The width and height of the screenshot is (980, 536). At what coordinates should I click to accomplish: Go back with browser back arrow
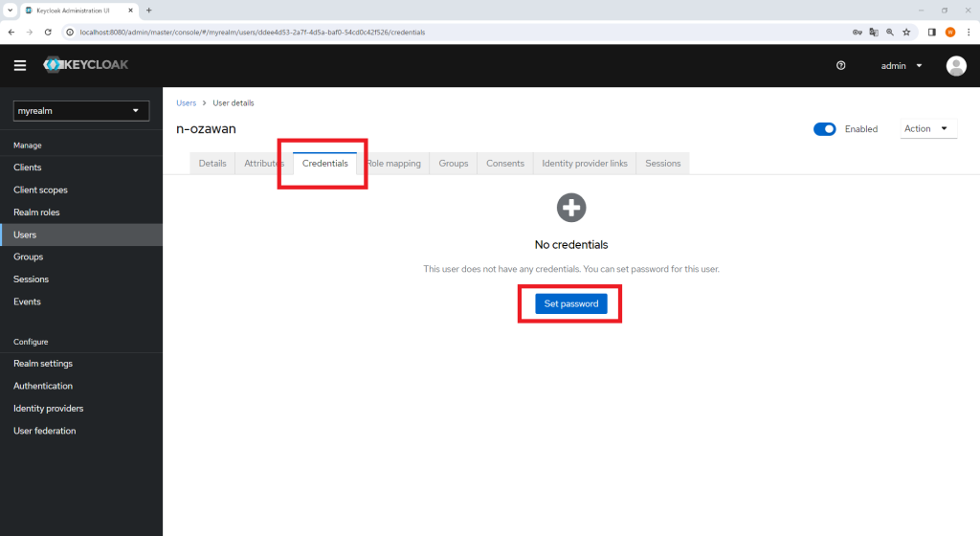coord(11,32)
